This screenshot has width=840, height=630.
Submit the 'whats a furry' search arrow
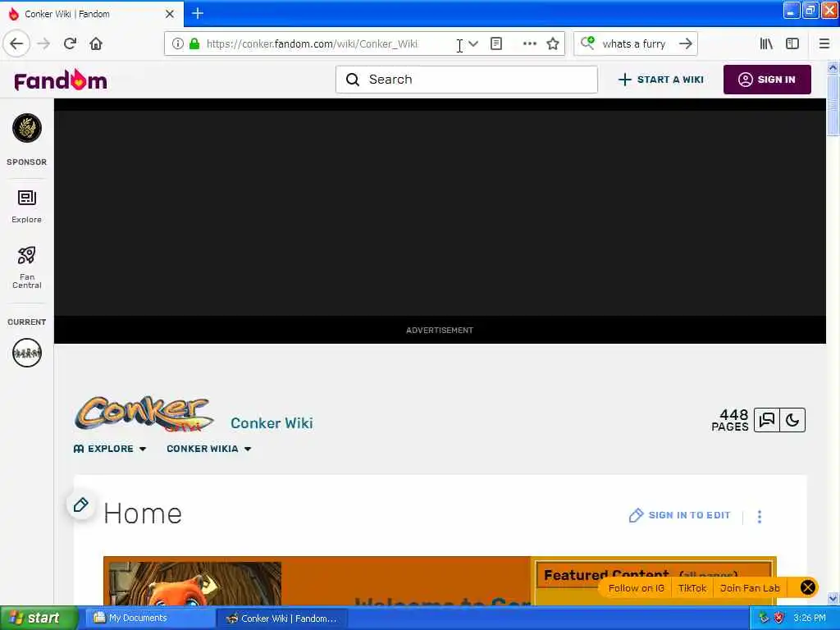point(685,44)
